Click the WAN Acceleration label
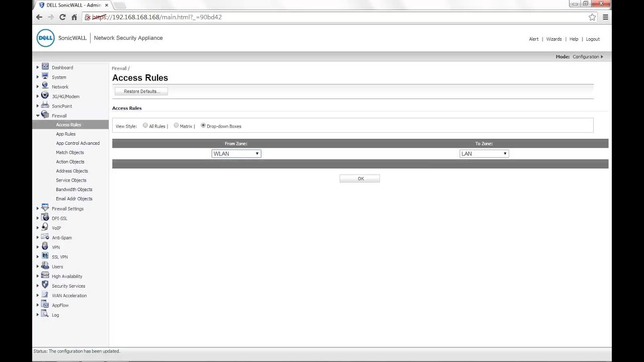644x362 pixels. coord(69,296)
